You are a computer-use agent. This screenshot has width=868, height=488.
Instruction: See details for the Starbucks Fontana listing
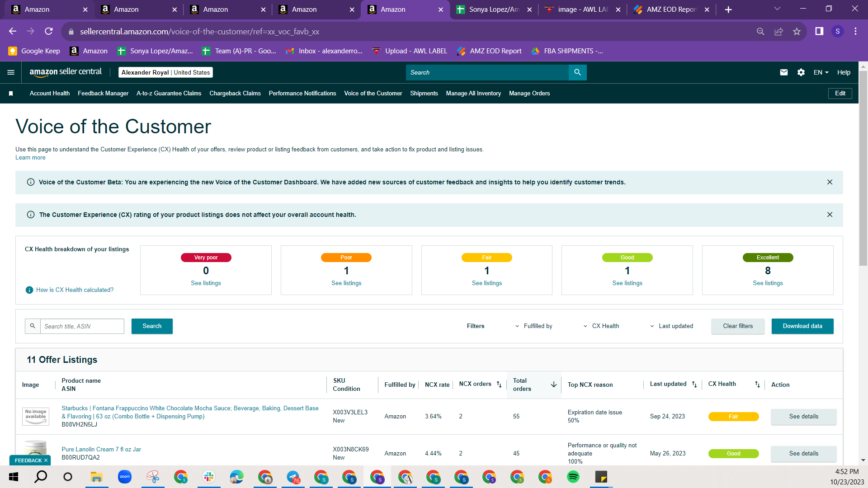(x=804, y=417)
